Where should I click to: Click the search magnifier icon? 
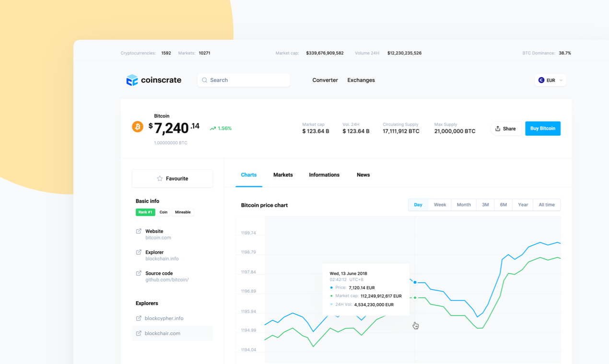point(205,80)
